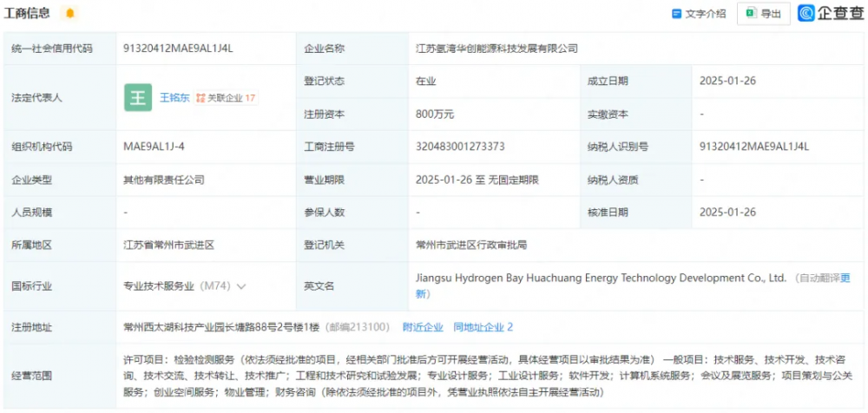This screenshot has height=413, width=868.
Task: Open the 文字介绍 text introduction
Action: pos(699,15)
